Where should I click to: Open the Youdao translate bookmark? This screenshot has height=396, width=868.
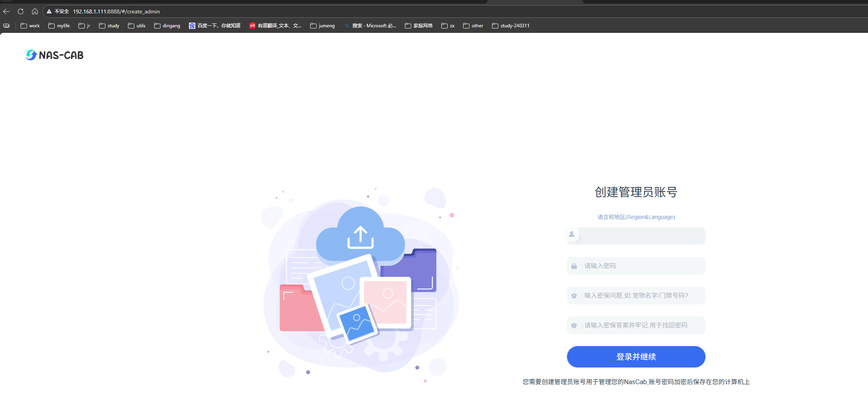(x=275, y=26)
